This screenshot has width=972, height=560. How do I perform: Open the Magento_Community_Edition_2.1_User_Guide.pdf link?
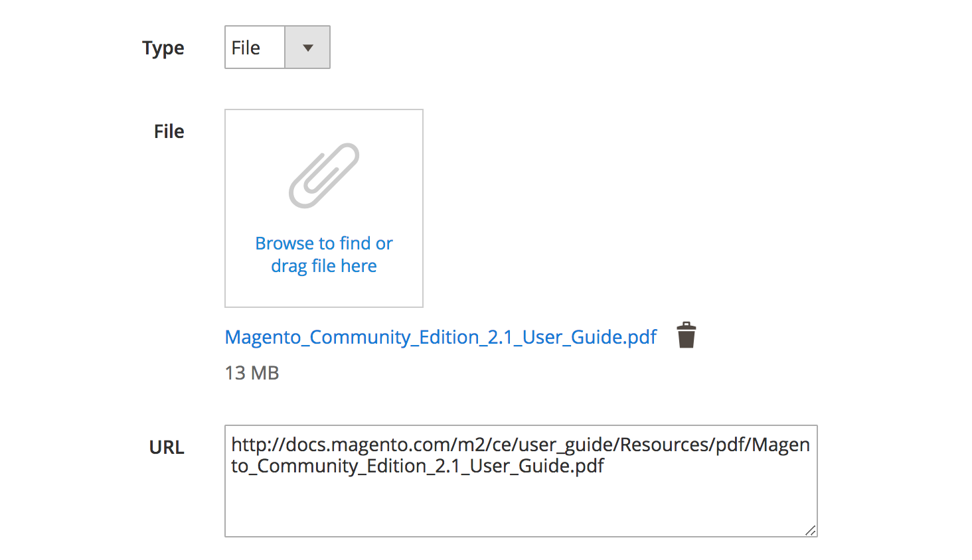pos(440,337)
